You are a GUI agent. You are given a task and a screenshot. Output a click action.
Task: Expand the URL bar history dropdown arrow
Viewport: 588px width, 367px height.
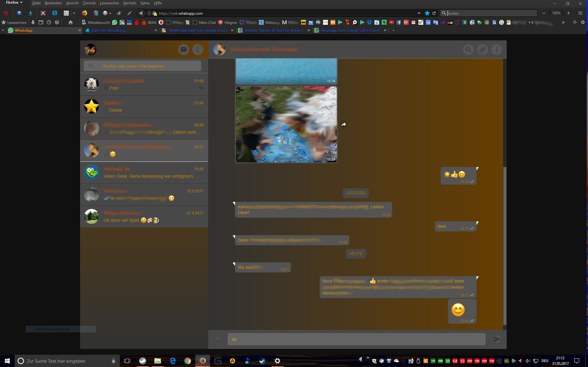point(419,13)
